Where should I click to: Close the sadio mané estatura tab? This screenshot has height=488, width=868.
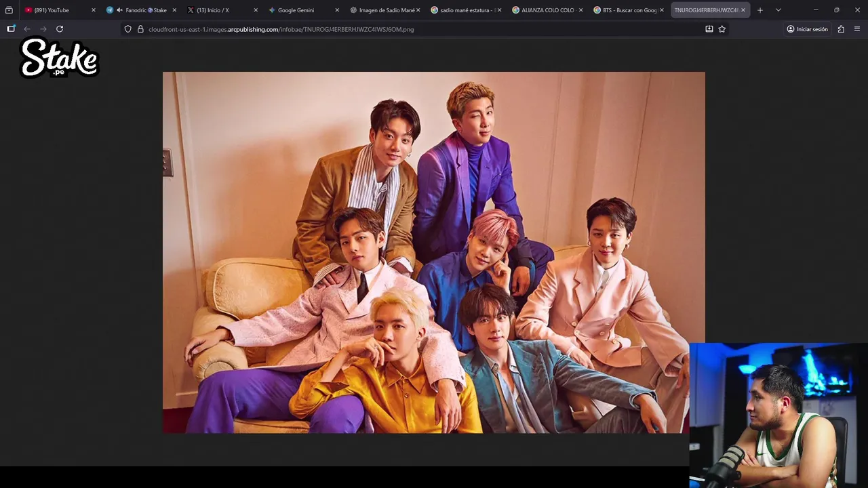pos(499,10)
